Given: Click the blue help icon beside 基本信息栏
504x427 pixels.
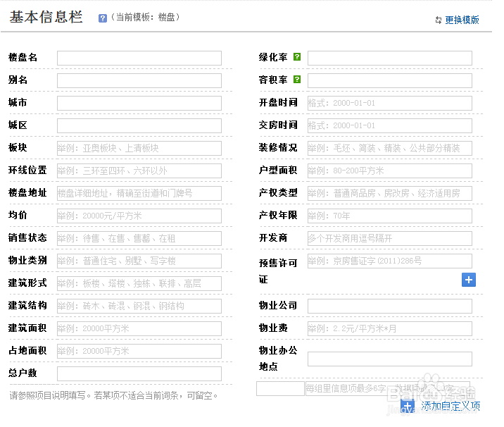Looking at the screenshot, I should 103,18.
